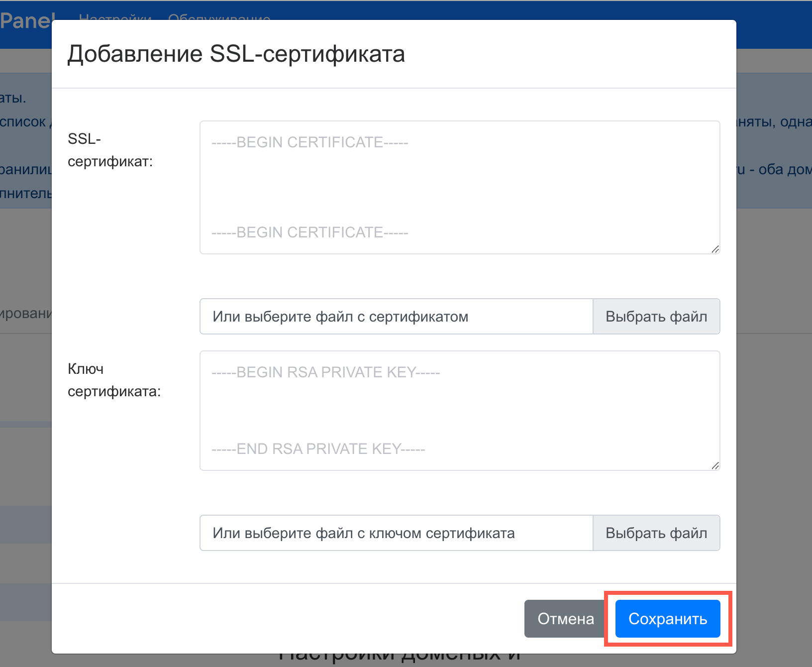This screenshot has height=667, width=812.
Task: Open the Обслуживание menu in the top bar
Action: point(219,17)
